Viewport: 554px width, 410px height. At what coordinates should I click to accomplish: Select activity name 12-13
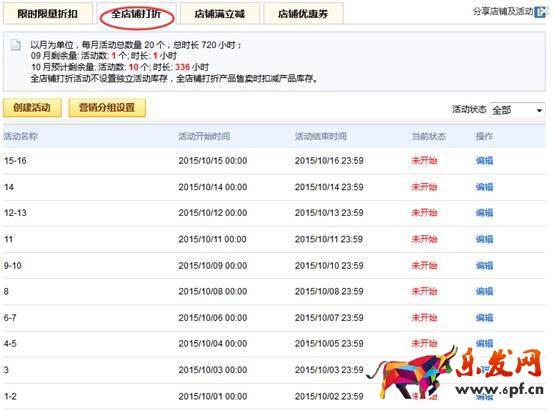[x=15, y=213]
